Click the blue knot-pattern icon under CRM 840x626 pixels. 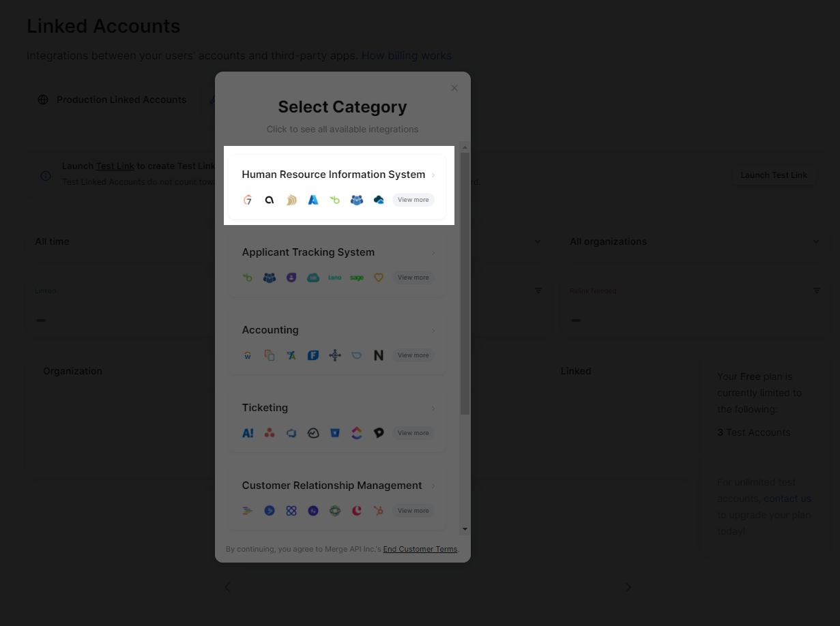[x=291, y=511]
